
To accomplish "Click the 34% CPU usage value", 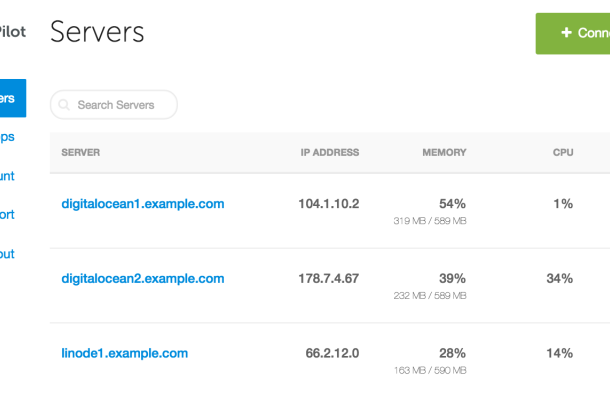I will point(560,279).
